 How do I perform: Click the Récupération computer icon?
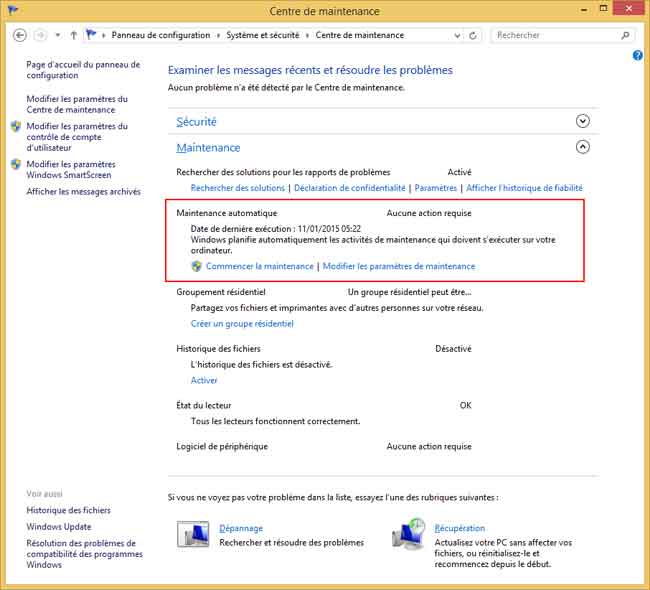tap(409, 534)
